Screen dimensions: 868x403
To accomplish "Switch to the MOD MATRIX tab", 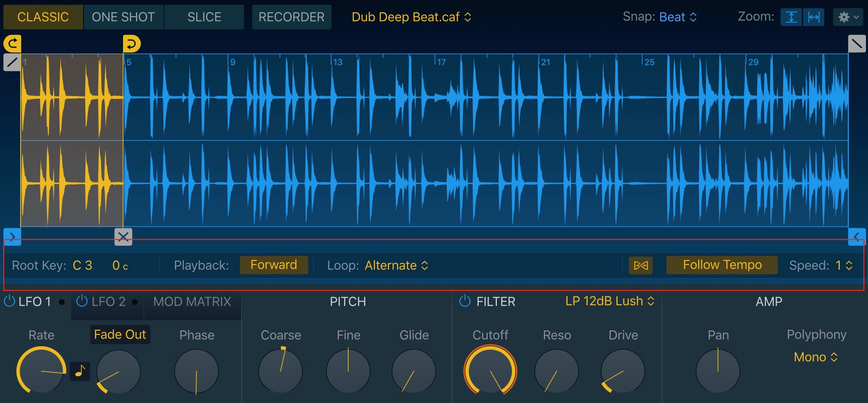I will coord(192,301).
